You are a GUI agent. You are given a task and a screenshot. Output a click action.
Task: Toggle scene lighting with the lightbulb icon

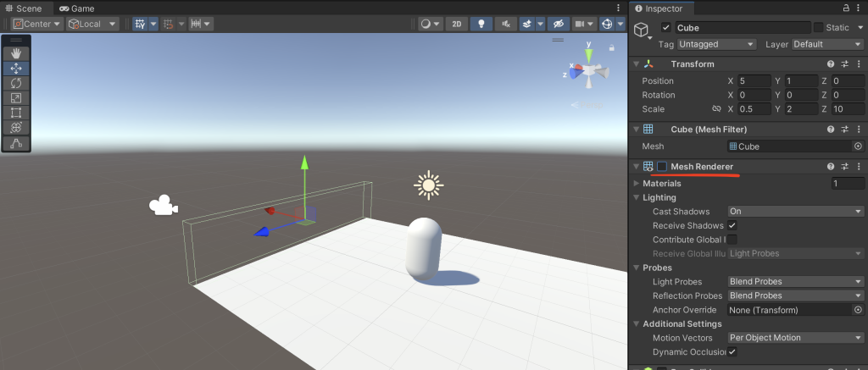pos(482,24)
